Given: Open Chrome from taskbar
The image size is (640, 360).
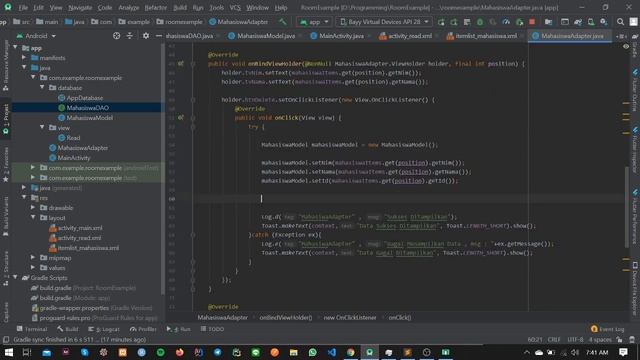Looking at the screenshot, I should [x=351, y=352].
